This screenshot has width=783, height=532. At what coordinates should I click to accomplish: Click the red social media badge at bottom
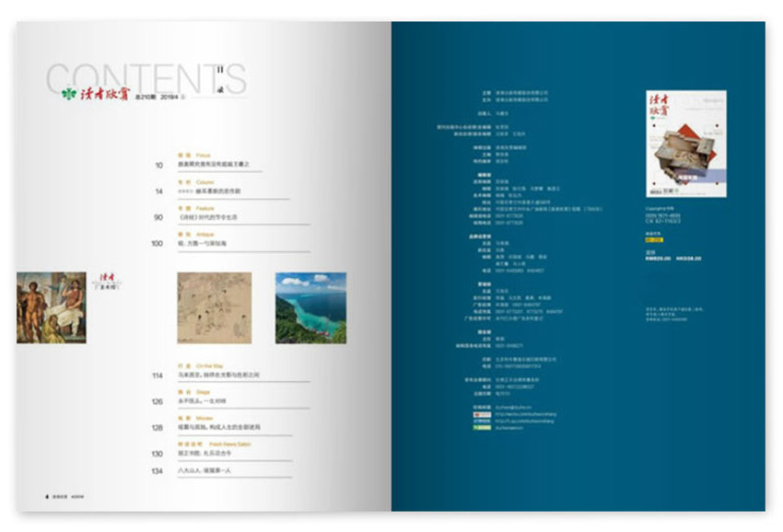point(481,415)
